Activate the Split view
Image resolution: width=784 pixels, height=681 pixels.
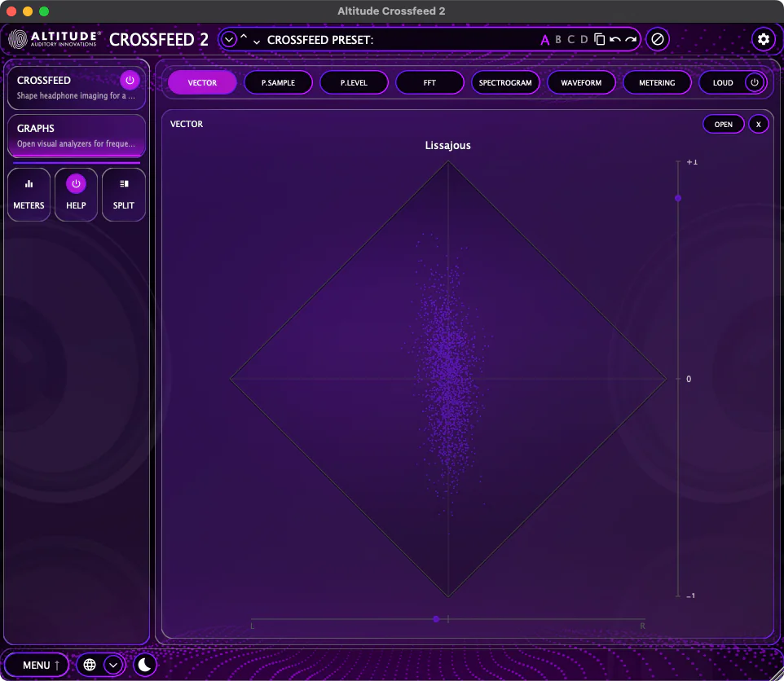click(x=124, y=195)
